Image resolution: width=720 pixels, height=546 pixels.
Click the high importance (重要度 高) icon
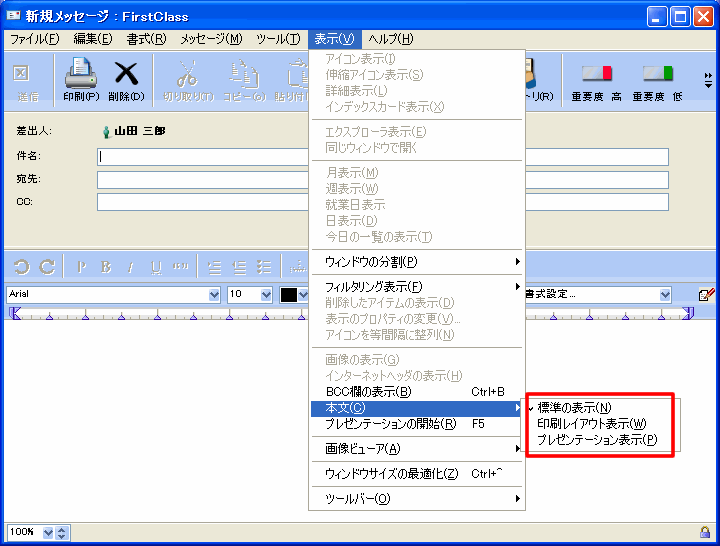[x=596, y=75]
